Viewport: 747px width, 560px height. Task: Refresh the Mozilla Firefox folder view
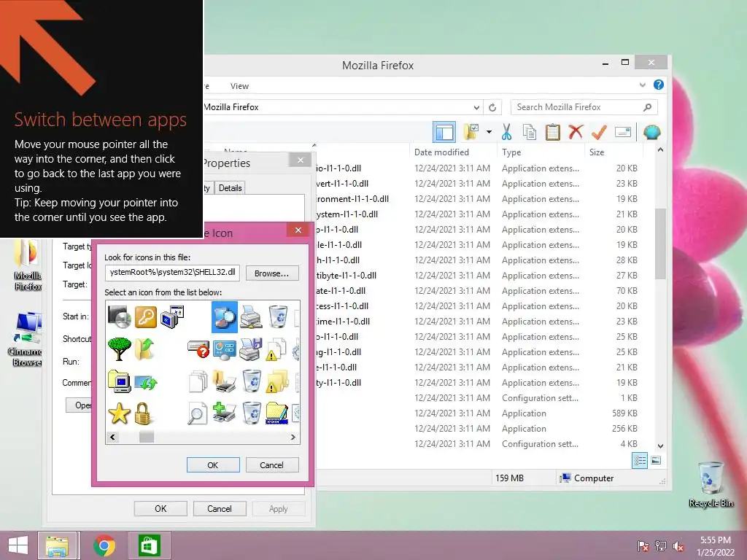pyautogui.click(x=492, y=107)
